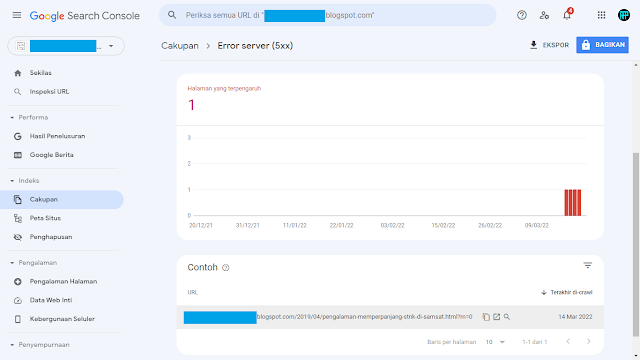The width and height of the screenshot is (640, 360).
Task: Click the Ekspor download button
Action: [549, 45]
